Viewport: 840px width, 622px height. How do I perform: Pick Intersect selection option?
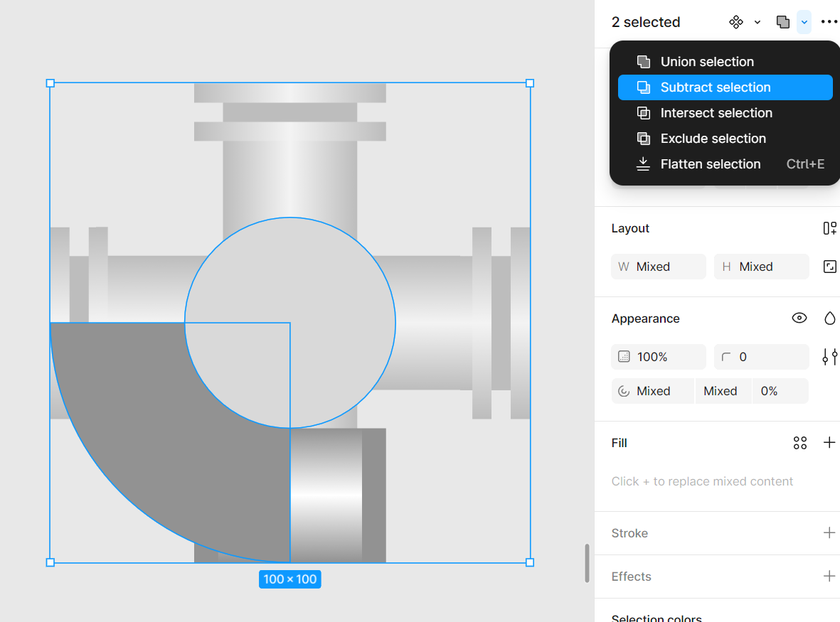(716, 113)
